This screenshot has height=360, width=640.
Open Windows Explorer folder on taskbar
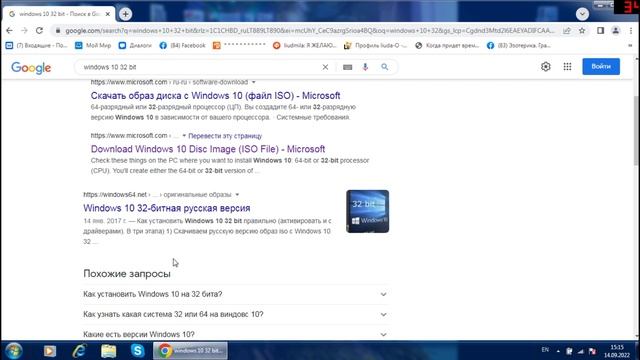coord(109,351)
